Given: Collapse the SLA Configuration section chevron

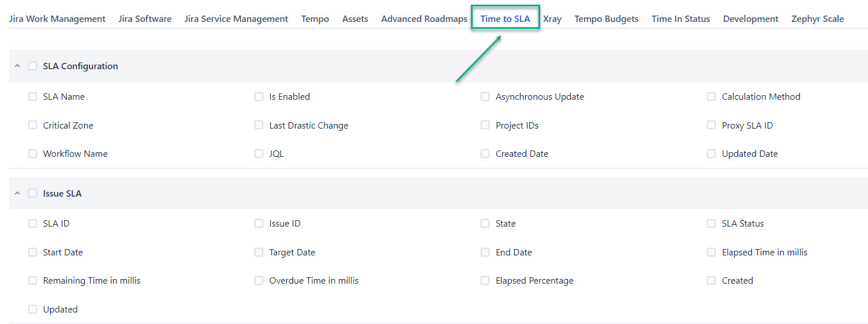Looking at the screenshot, I should [17, 66].
